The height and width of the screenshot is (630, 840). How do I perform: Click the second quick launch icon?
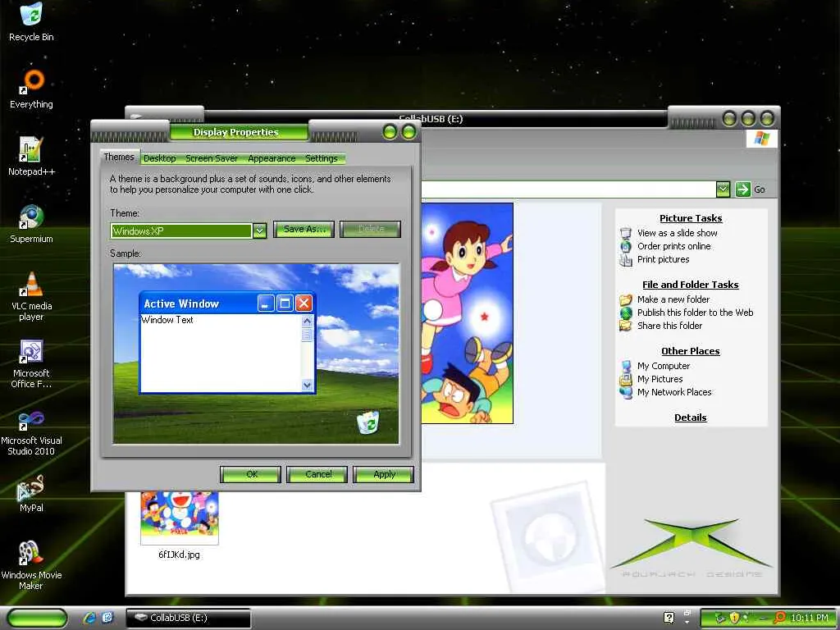107,618
